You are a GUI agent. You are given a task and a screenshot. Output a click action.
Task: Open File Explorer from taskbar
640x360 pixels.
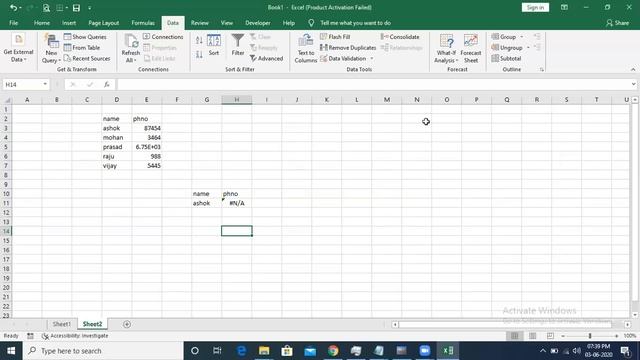click(x=264, y=351)
